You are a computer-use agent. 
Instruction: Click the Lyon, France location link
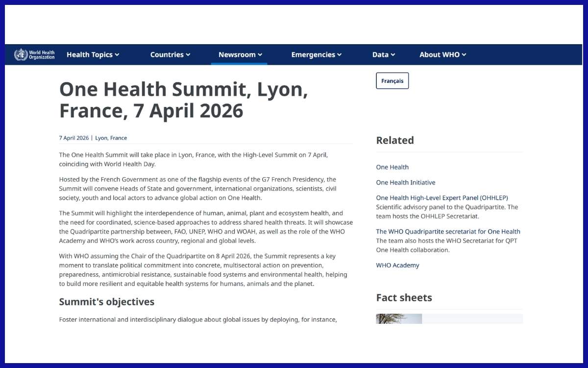click(111, 138)
